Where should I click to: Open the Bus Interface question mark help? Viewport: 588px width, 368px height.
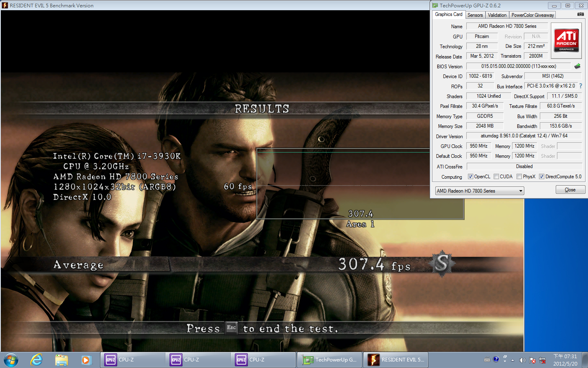click(x=581, y=86)
